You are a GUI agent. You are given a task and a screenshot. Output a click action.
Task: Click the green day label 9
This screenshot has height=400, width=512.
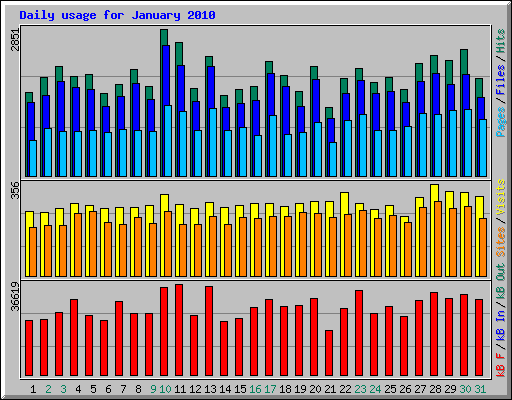pos(153,389)
